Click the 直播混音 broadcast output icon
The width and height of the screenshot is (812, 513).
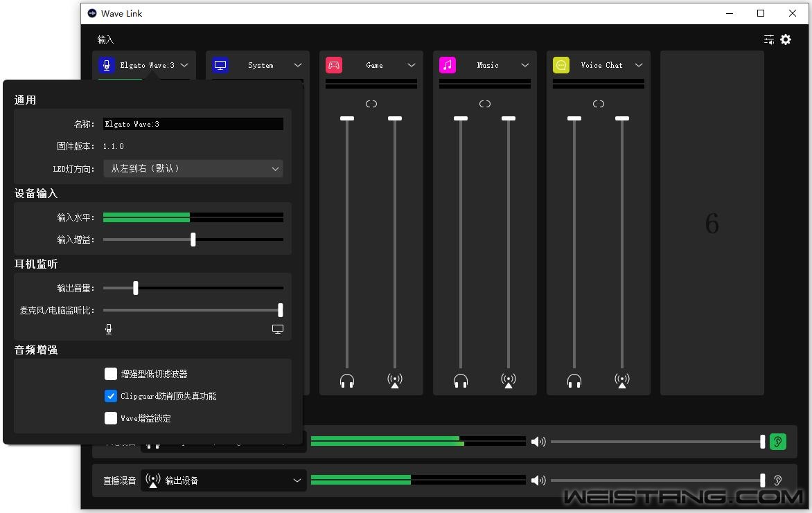(x=152, y=480)
